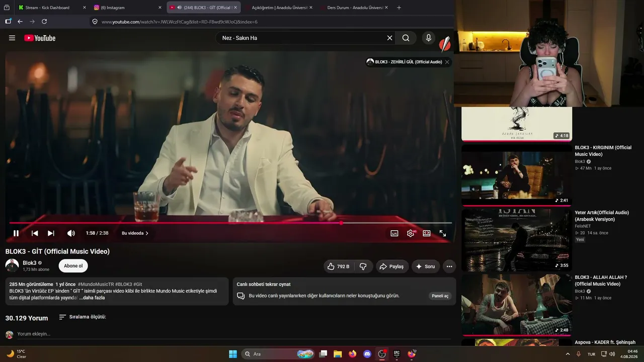The width and height of the screenshot is (644, 362).
Task: Open Epic Games Launcher from the taskbar
Action: click(396, 354)
